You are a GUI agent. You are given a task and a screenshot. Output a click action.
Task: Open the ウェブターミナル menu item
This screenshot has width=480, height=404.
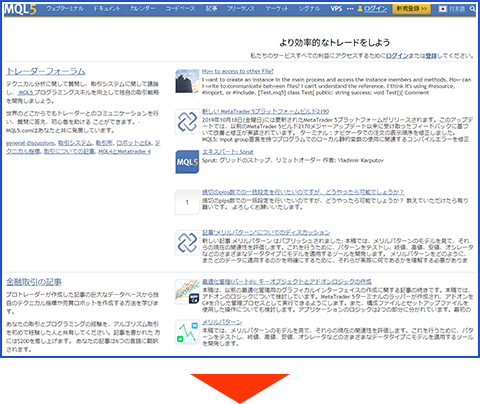click(x=65, y=9)
